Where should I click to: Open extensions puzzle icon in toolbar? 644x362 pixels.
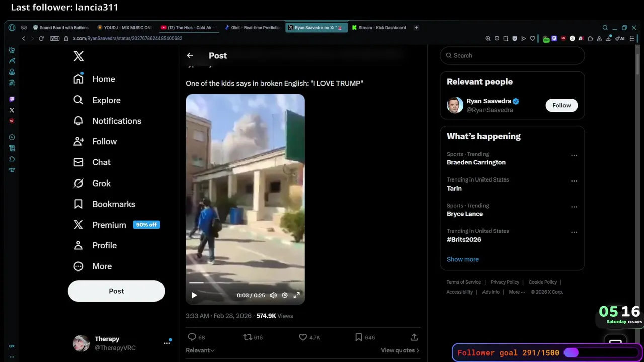tap(590, 38)
